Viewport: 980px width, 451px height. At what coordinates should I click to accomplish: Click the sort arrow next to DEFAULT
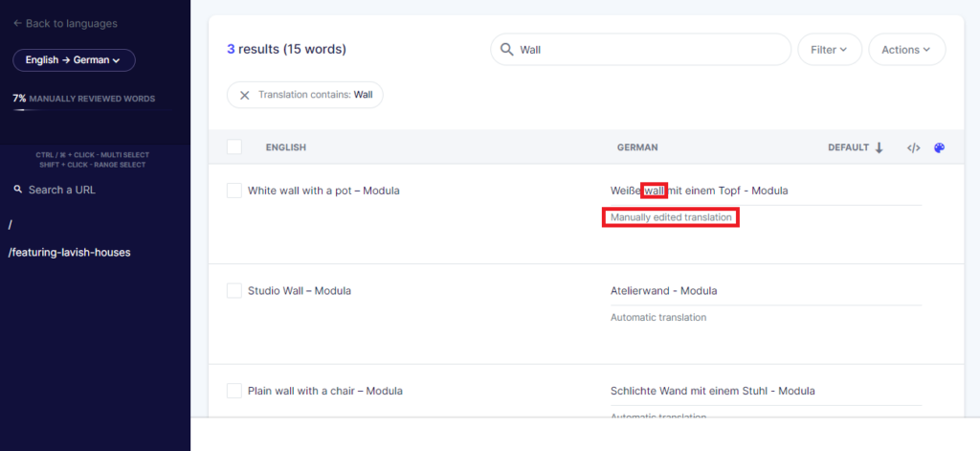[x=879, y=147]
